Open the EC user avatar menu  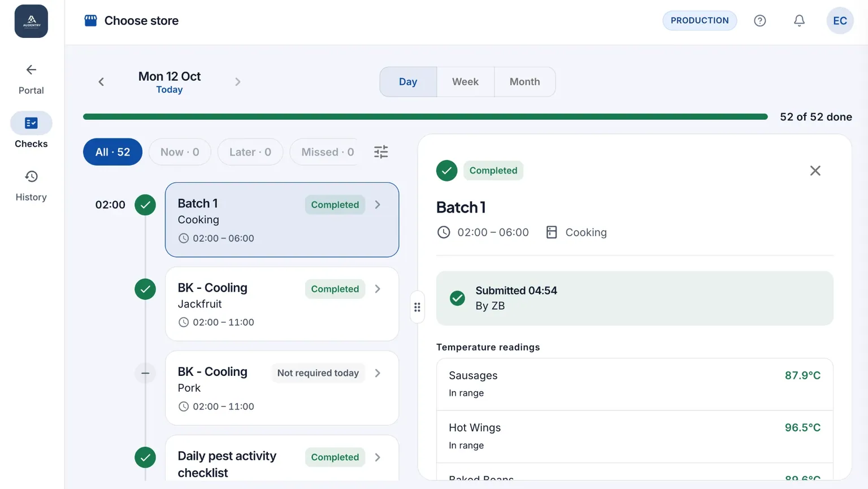tap(840, 21)
